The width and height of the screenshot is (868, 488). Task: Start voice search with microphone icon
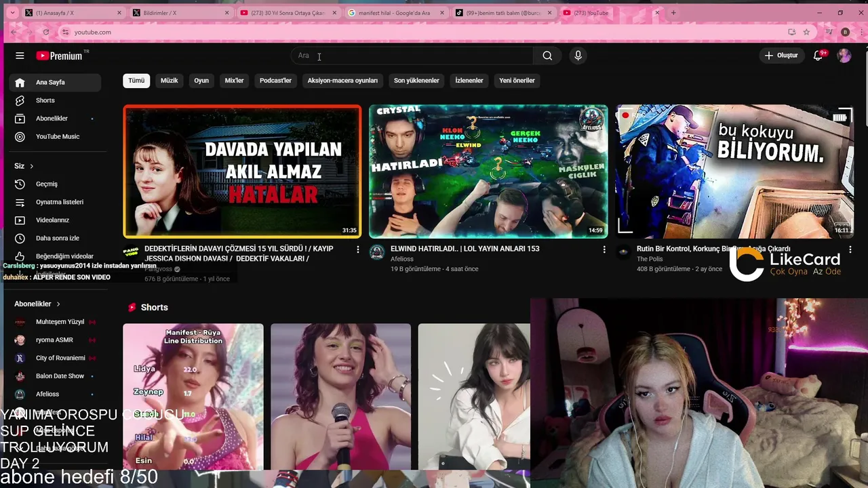coord(578,56)
